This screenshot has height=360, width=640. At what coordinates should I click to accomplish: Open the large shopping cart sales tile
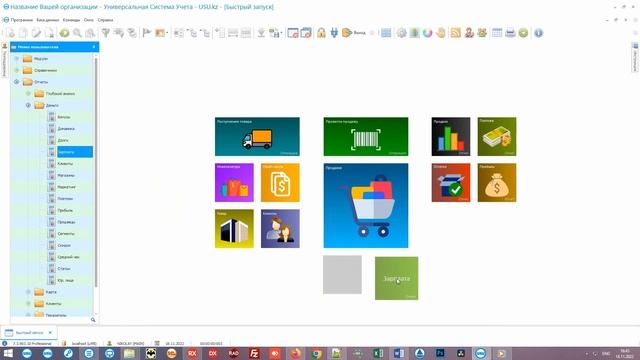[x=366, y=205]
